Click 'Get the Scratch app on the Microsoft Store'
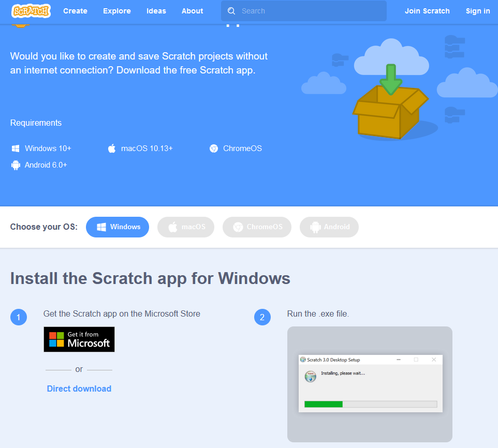 [122, 314]
